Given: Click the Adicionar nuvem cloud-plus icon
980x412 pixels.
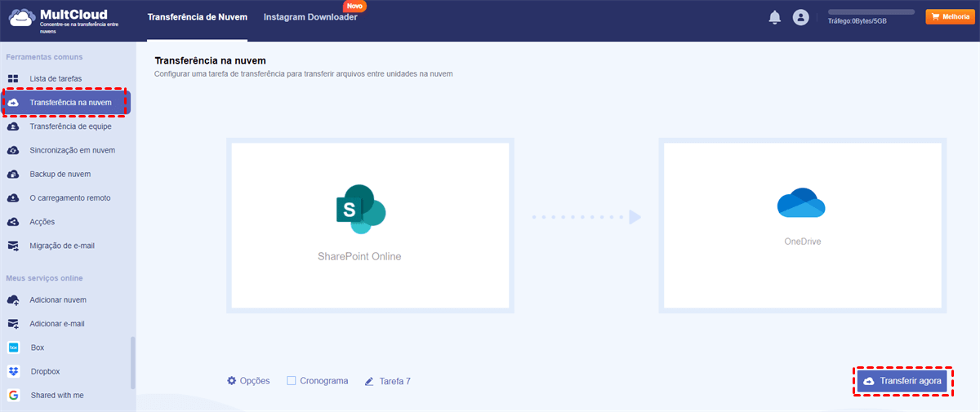Looking at the screenshot, I should 13,299.
